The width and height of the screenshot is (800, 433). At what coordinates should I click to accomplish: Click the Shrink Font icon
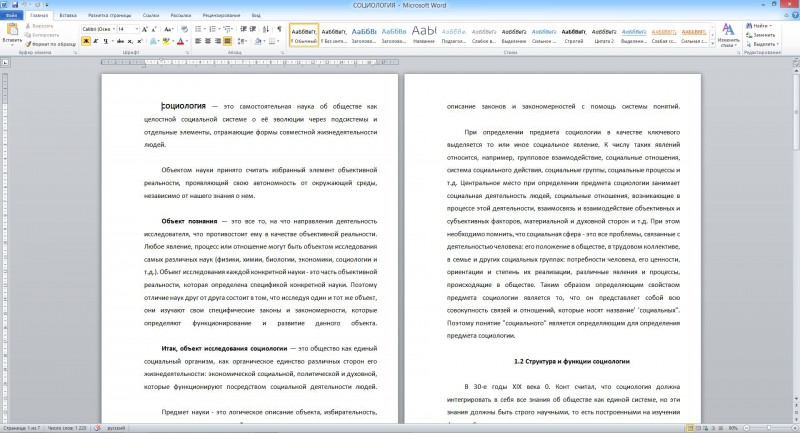154,29
